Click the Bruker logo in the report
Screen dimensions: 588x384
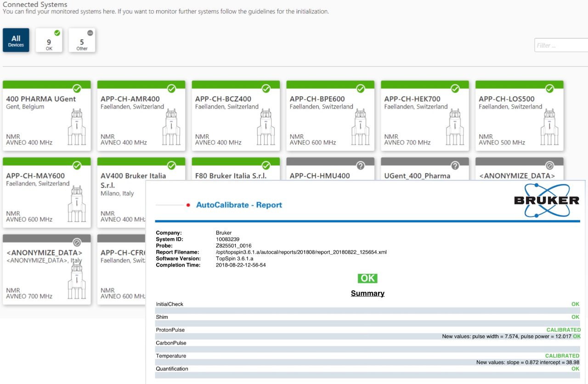[x=546, y=200]
